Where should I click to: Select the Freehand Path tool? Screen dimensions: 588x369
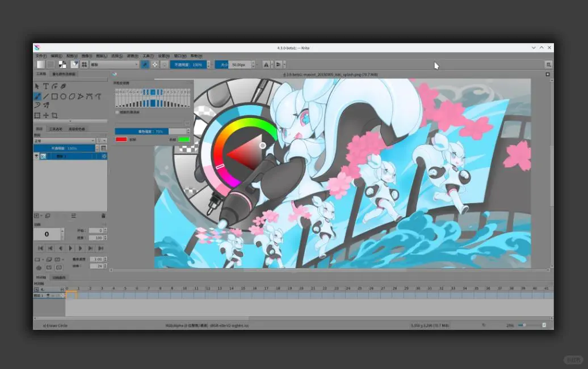[98, 97]
